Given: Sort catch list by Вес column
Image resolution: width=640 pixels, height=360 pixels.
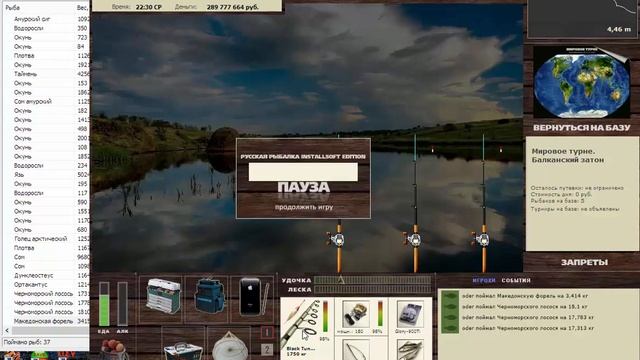Looking at the screenshot, I should pyautogui.click(x=82, y=7).
